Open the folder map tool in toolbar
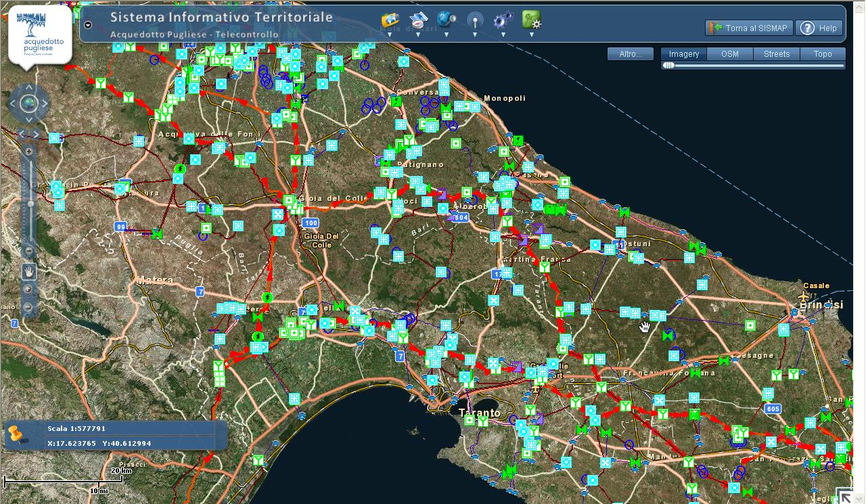The height and width of the screenshot is (504, 866). click(x=390, y=20)
